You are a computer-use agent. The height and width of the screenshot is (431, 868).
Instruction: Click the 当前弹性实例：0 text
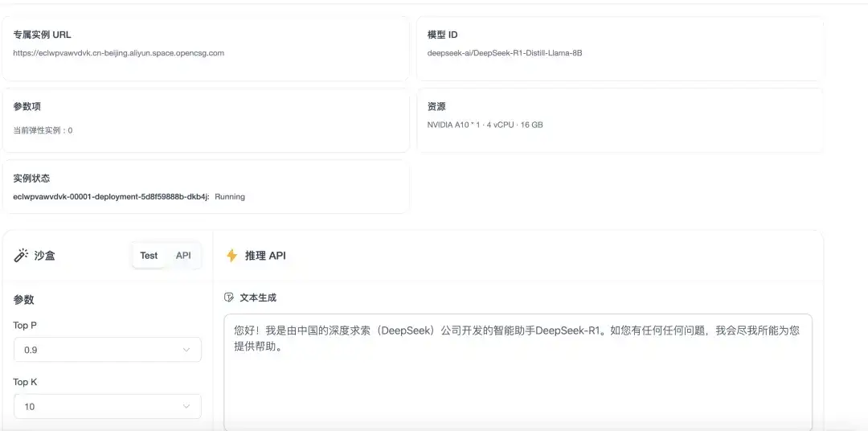(43, 131)
